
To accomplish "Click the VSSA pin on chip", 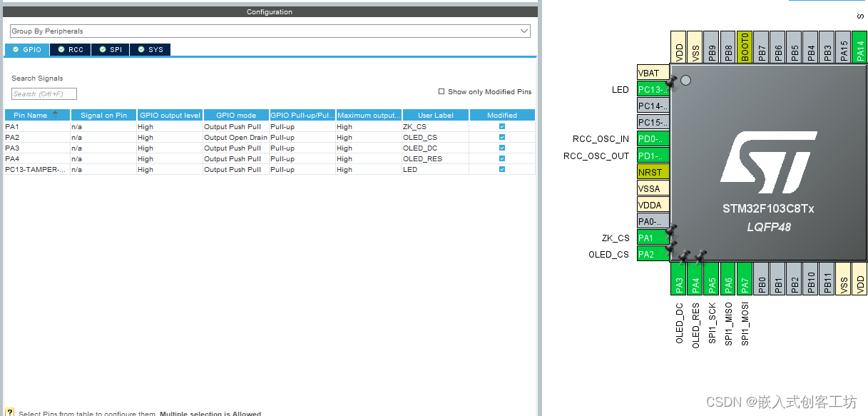I will (653, 188).
